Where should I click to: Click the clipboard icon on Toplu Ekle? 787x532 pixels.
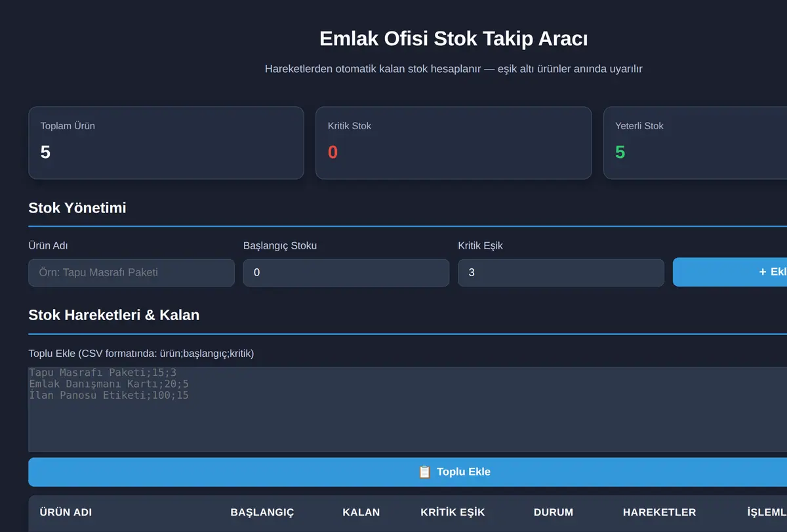(x=424, y=472)
